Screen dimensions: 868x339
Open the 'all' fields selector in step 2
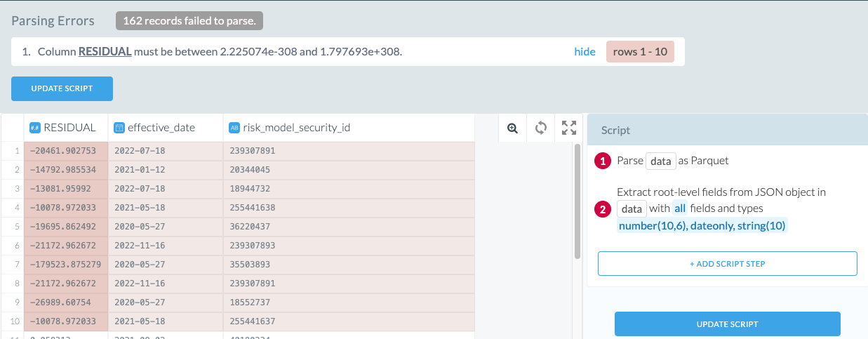tap(679, 208)
